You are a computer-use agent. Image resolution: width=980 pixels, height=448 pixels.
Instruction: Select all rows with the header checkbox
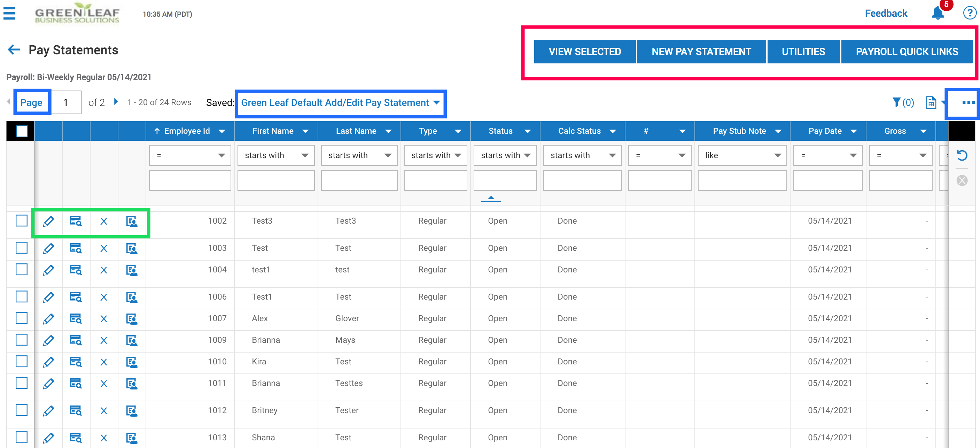[x=22, y=131]
